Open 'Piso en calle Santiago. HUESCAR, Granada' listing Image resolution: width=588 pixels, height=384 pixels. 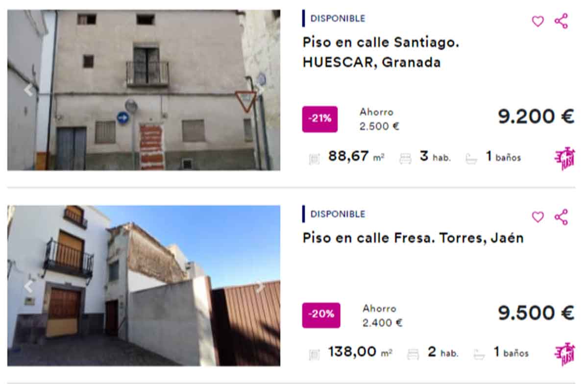coord(381,52)
